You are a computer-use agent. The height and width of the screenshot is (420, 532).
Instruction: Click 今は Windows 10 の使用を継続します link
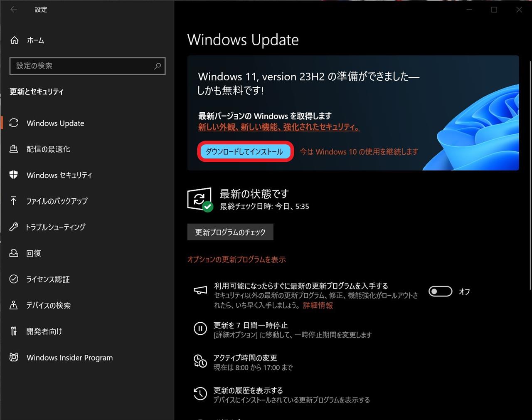coord(359,152)
